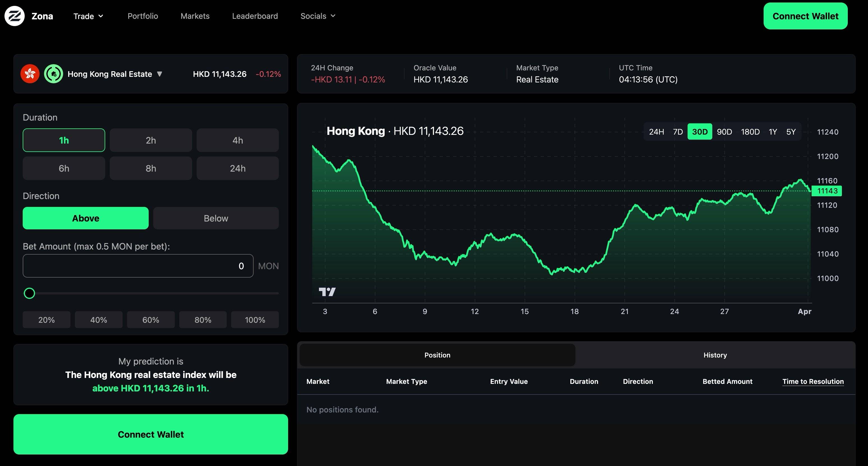The height and width of the screenshot is (466, 868).
Task: Click the TradingView logo on chart
Action: coord(327,292)
